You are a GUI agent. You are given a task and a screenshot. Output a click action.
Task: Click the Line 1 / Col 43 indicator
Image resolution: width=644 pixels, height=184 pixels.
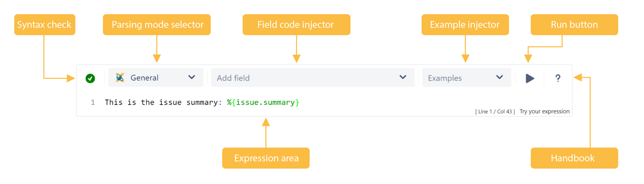[x=495, y=112]
